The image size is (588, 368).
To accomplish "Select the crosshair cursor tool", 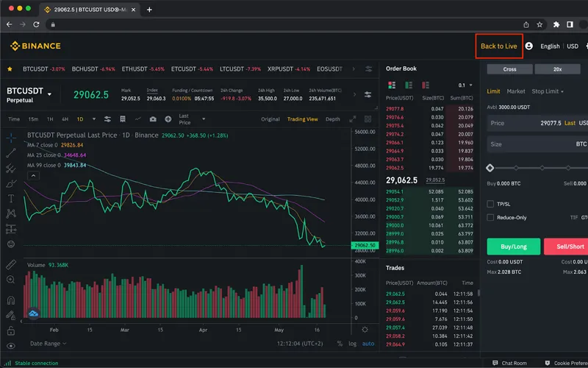I will pos(11,138).
